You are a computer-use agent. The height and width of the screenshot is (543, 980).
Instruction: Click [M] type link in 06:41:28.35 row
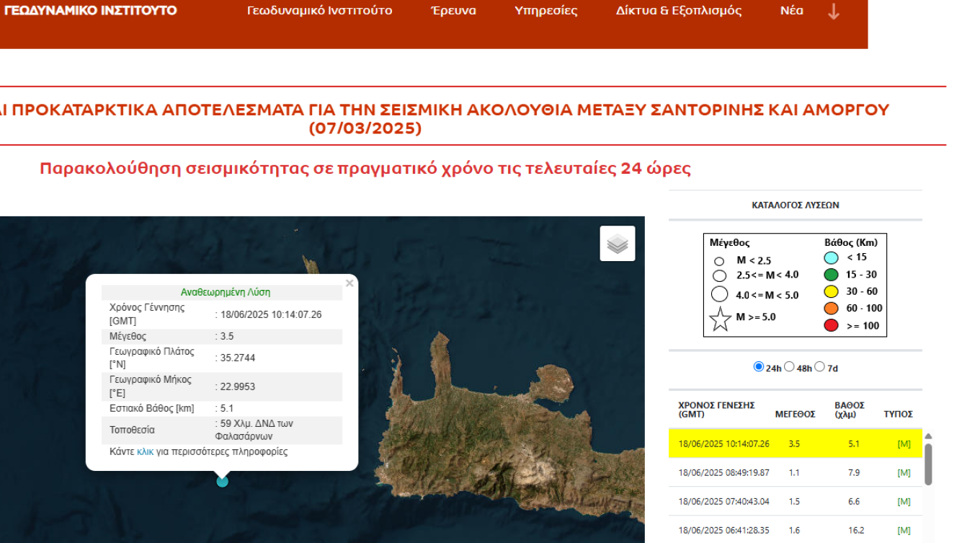pyautogui.click(x=904, y=531)
